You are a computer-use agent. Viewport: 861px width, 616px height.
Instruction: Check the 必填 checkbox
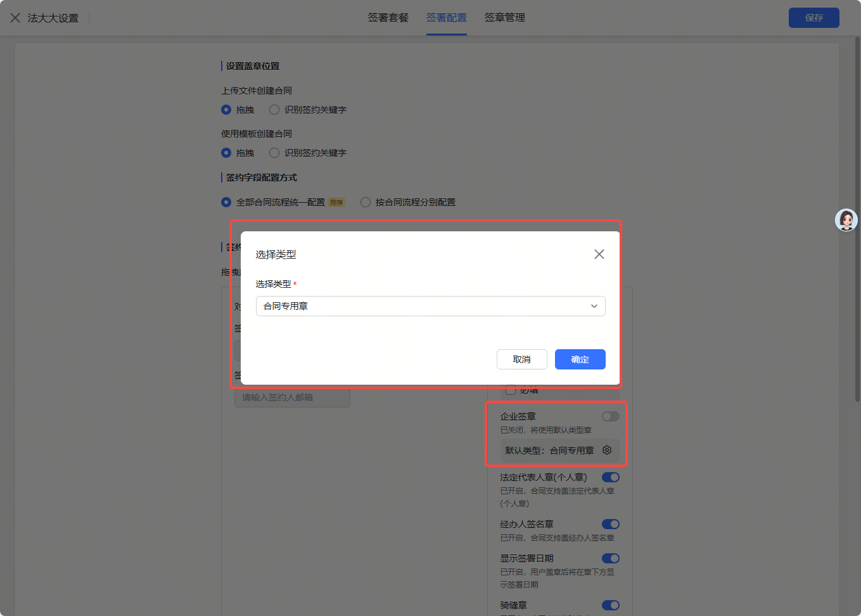coord(511,390)
